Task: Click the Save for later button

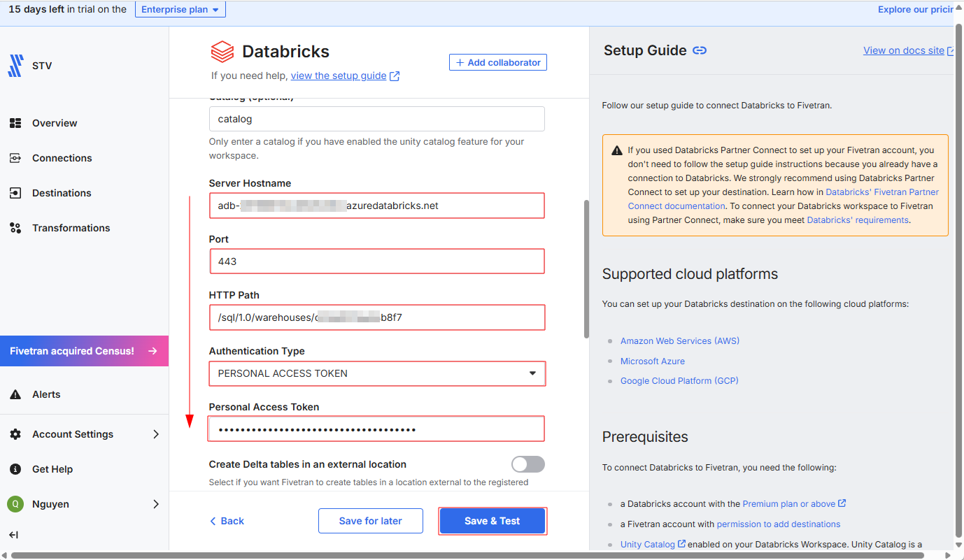Action: click(x=370, y=521)
